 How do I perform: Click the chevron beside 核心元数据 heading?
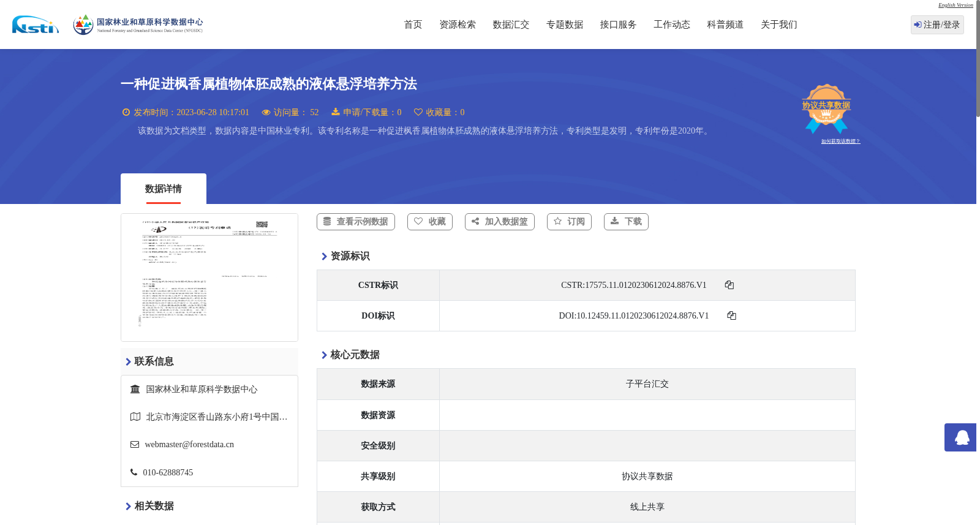(324, 355)
